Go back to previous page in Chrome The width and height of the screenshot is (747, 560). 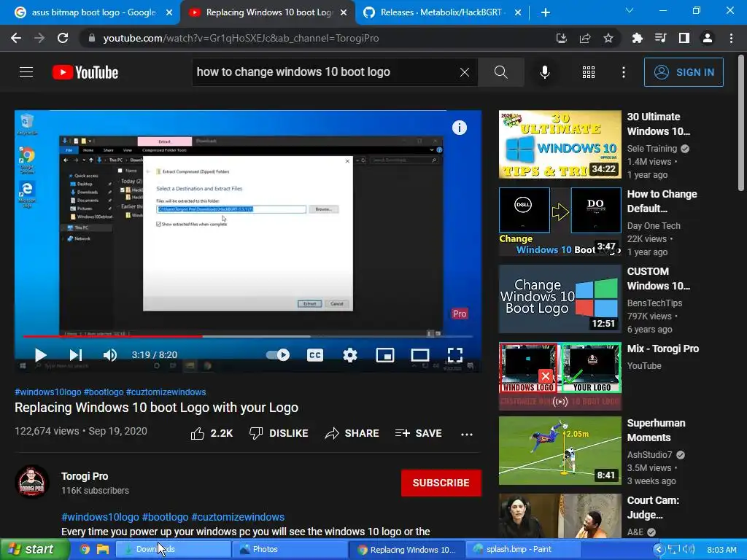pyautogui.click(x=16, y=38)
